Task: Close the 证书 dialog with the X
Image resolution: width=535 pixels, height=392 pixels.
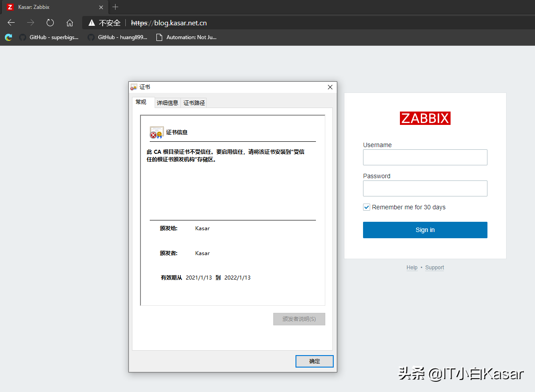Action: click(330, 87)
